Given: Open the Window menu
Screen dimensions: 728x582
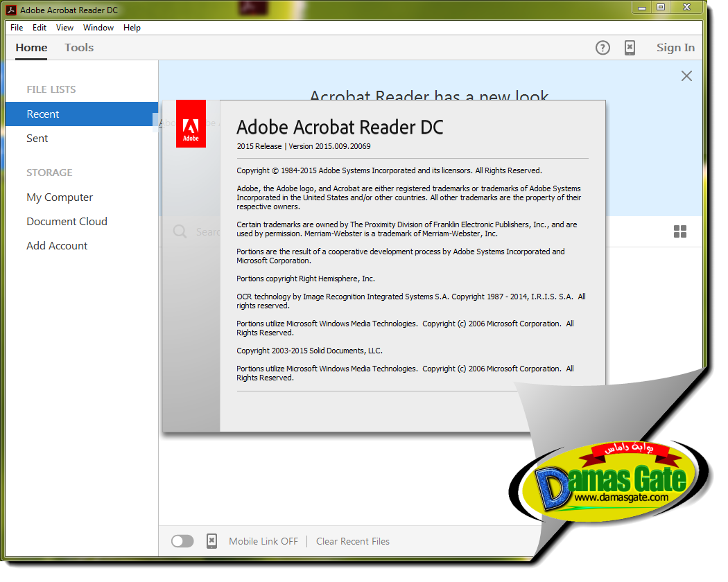Looking at the screenshot, I should (x=98, y=28).
